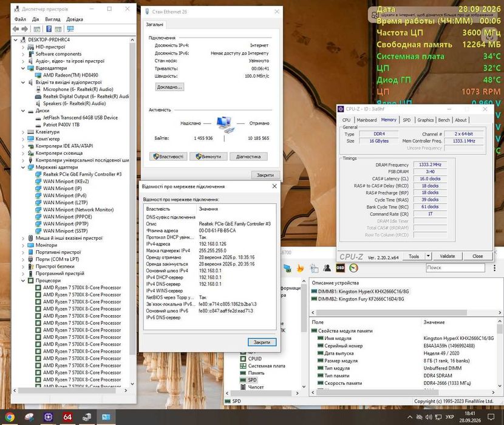Open AIDA64 red 64 taskbar icon
Viewport: 504px width, 425px height.
pos(67,417)
